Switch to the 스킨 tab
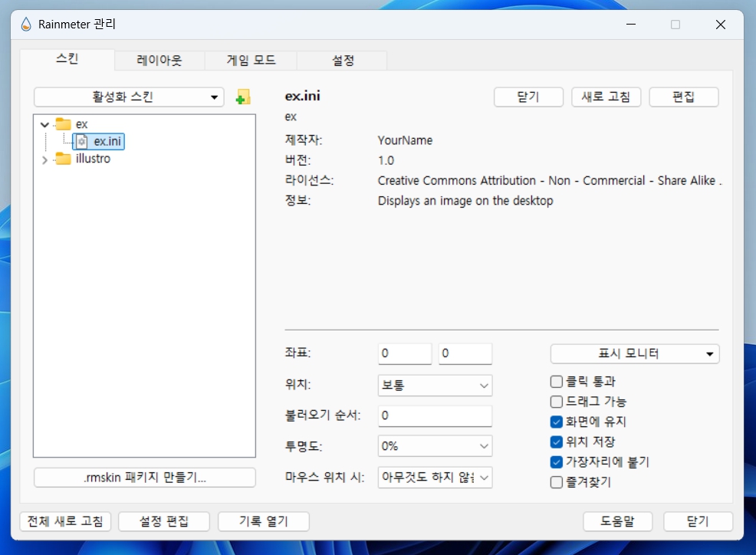756x555 pixels. click(x=67, y=59)
